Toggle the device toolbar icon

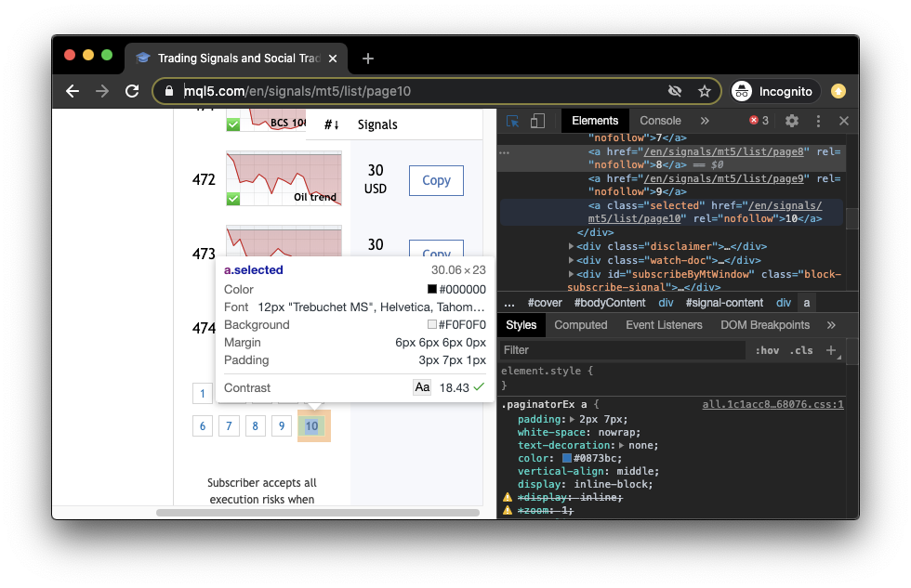[537, 121]
